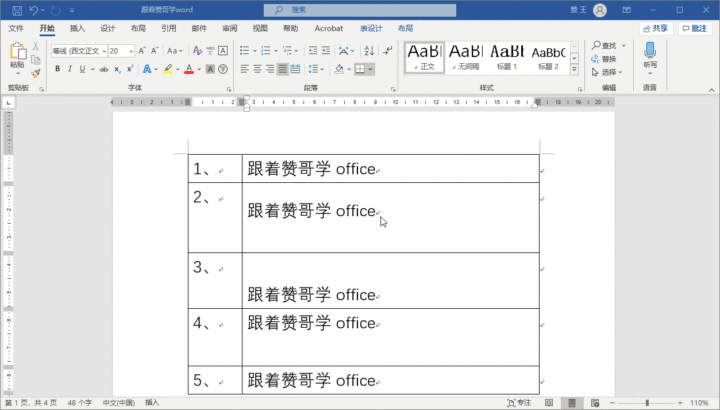Open the font size dropdown showing 20

tap(131, 51)
